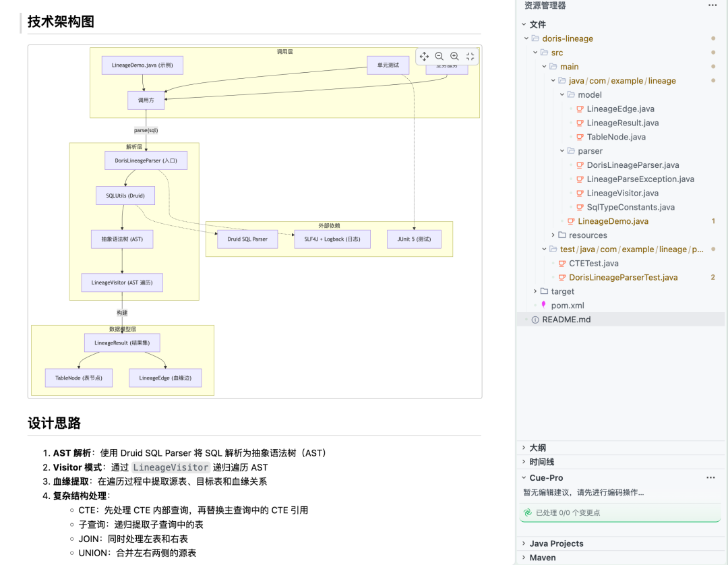Collapse the Cue-Pro section
This screenshot has width=728, height=565.
(x=524, y=478)
